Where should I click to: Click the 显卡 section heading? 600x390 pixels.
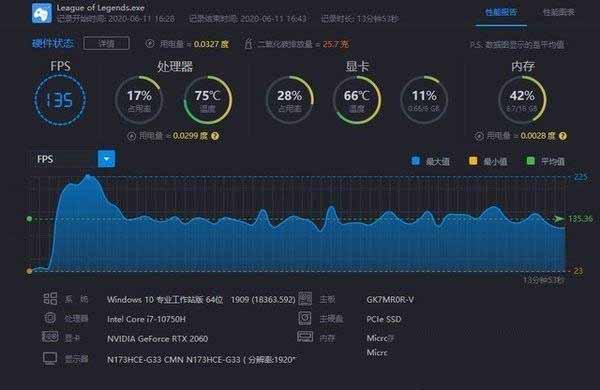[x=357, y=67]
